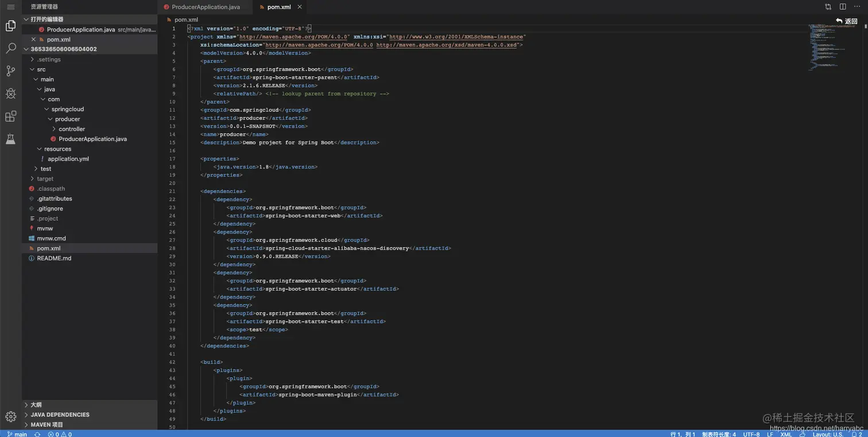Select pom.xml in the file tree
This screenshot has width=868, height=437.
[90, 248]
